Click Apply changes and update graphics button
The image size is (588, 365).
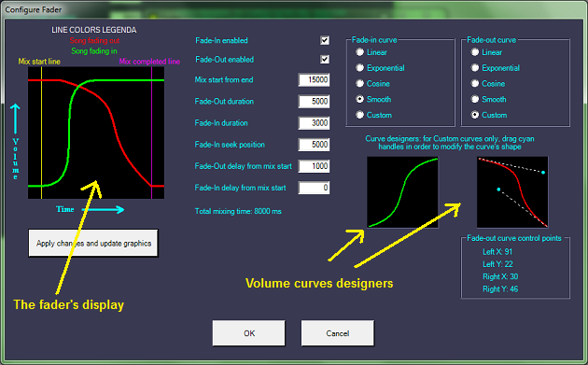click(x=93, y=243)
